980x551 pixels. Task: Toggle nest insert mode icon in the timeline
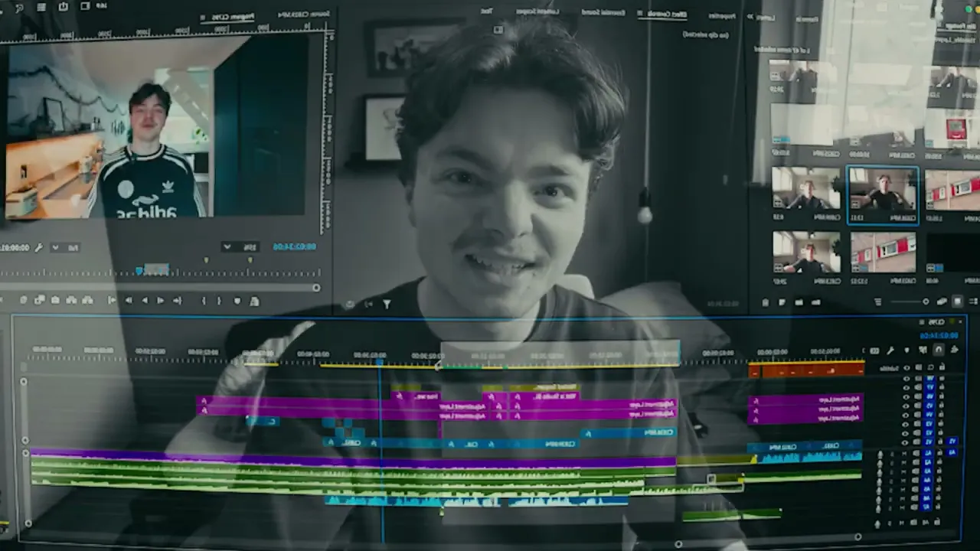955,350
